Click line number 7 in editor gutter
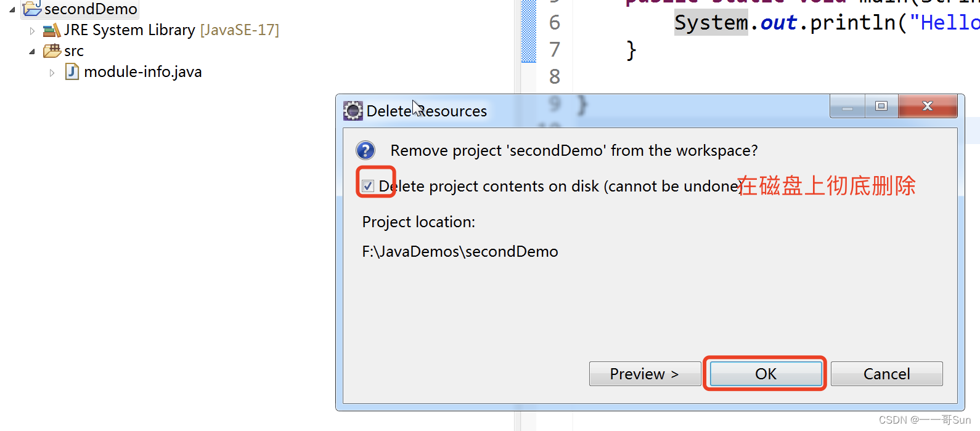 [555, 49]
